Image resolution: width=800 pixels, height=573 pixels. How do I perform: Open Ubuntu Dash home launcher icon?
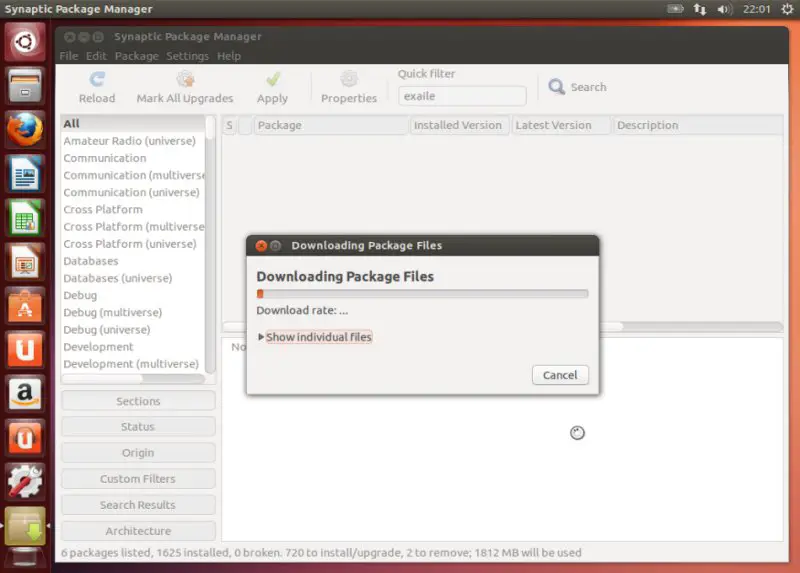click(24, 42)
